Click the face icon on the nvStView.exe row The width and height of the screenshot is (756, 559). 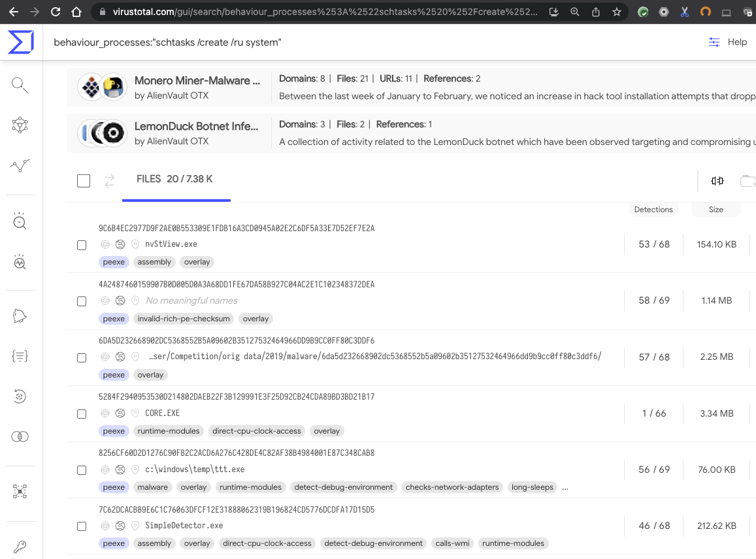(x=120, y=244)
